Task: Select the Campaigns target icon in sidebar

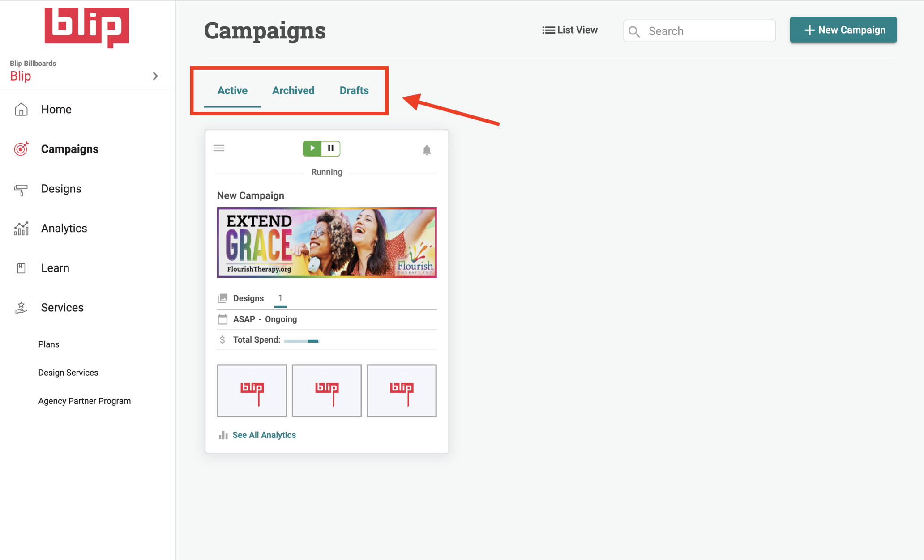Action: pos(21,148)
